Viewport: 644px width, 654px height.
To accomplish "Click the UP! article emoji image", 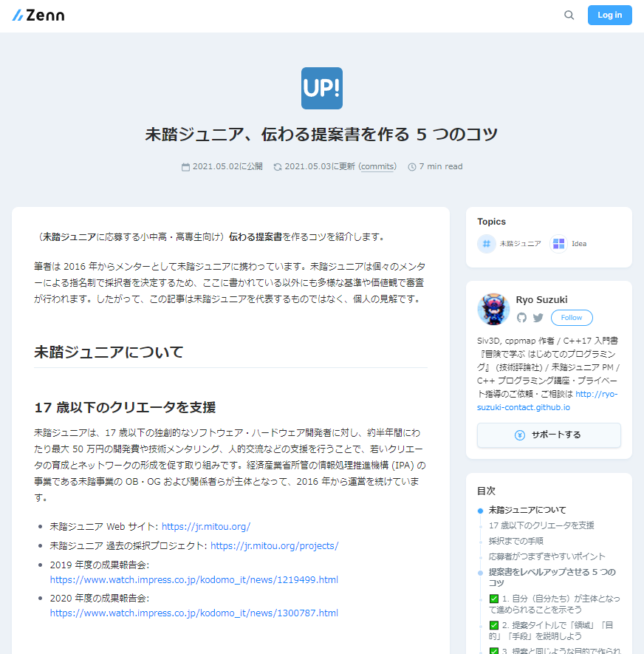I will point(322,89).
